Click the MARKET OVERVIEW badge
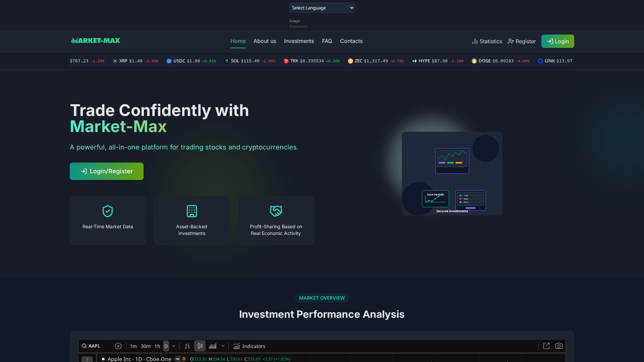Viewport: 644px width, 362px height. (x=322, y=298)
